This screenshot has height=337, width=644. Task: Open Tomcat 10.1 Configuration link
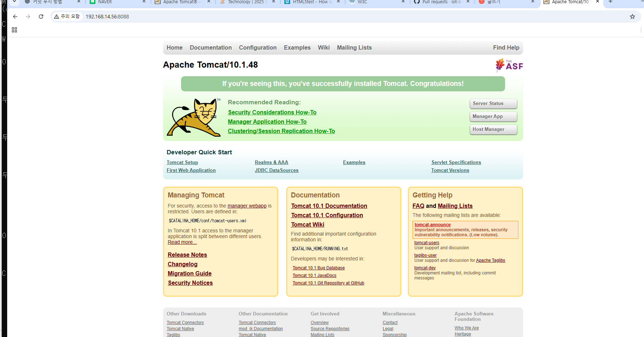coord(327,215)
